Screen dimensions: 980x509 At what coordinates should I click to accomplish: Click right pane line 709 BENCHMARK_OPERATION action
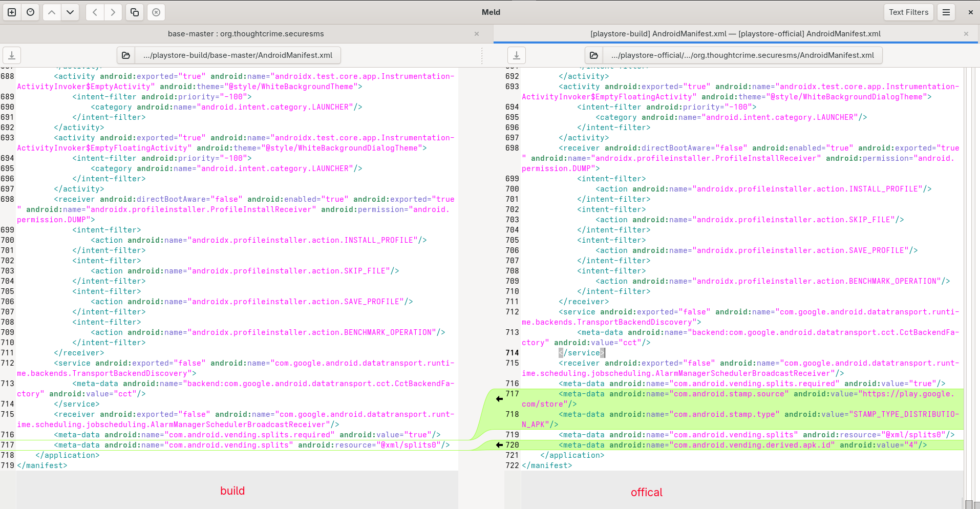tap(773, 281)
